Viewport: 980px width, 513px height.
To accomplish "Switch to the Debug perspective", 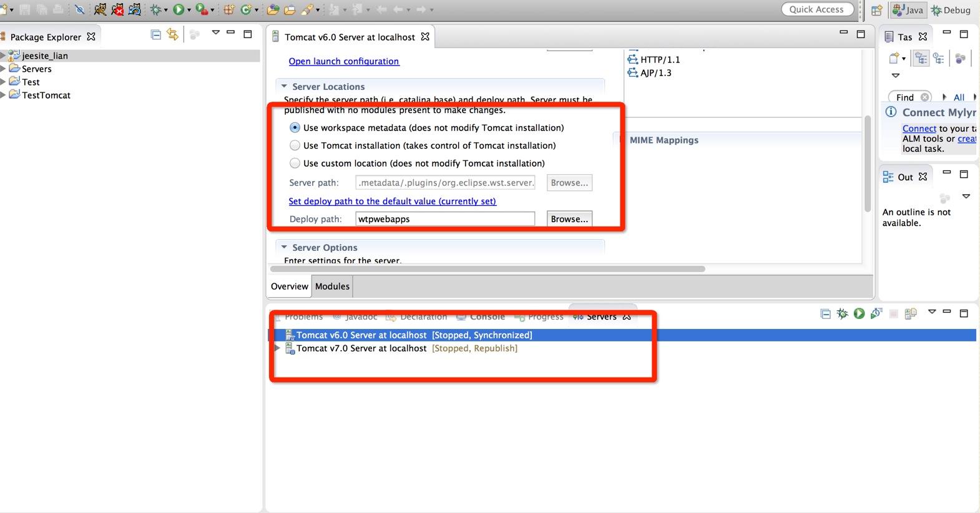I will coord(951,10).
